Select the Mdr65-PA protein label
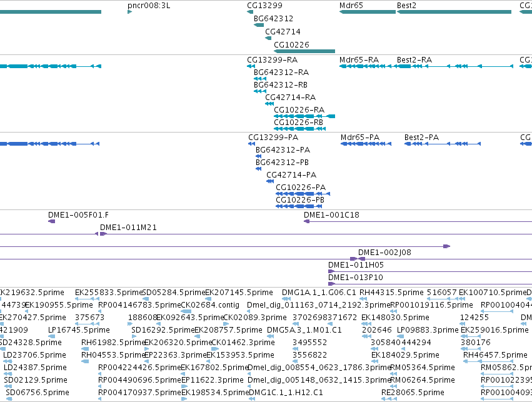Image resolution: width=532 pixels, height=402 pixels. click(360, 138)
